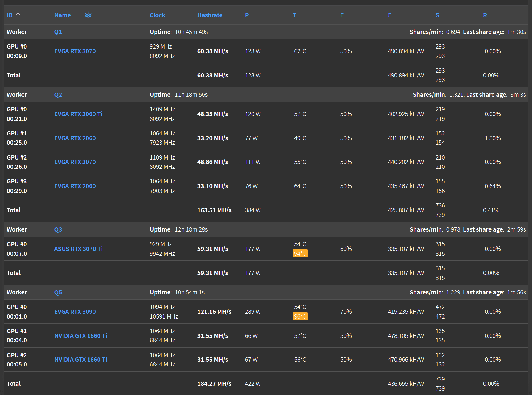The image size is (532, 395).
Task: Select Q5 total power 422 W
Action: 253,384
